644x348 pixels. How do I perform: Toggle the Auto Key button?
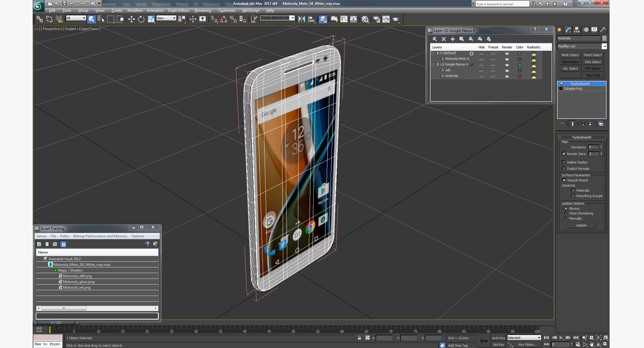tap(498, 338)
